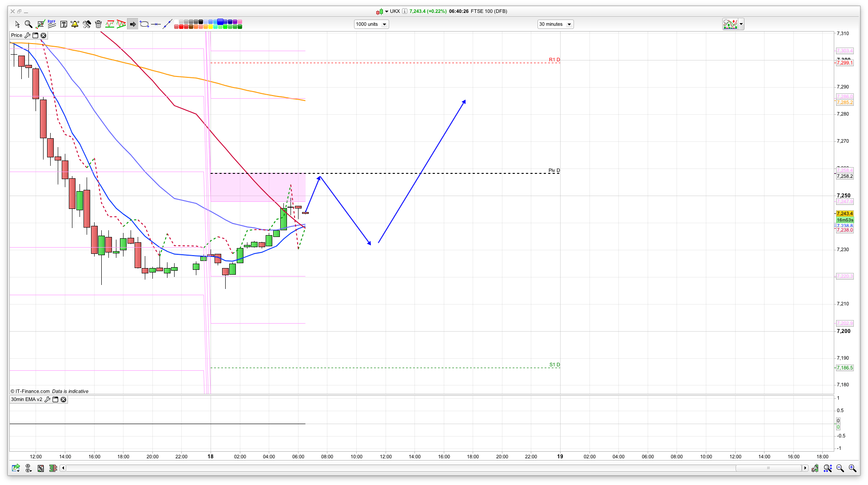Image resolution: width=868 pixels, height=485 pixels.
Task: Select the text annotation tool
Action: coord(64,24)
